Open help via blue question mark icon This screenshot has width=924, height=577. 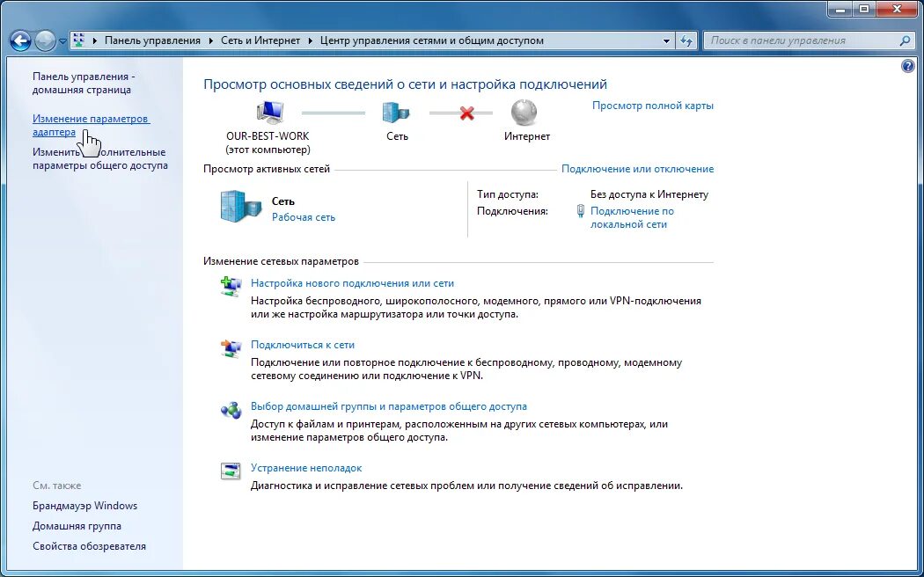(x=908, y=66)
